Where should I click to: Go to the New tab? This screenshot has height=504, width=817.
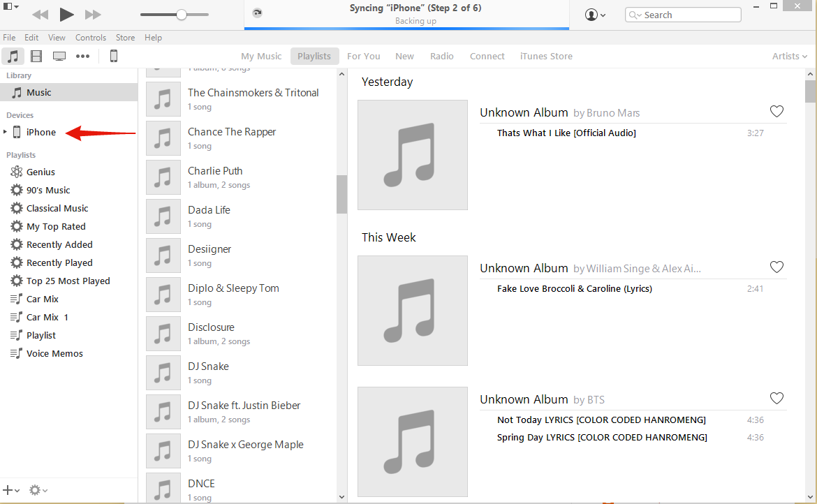tap(404, 57)
